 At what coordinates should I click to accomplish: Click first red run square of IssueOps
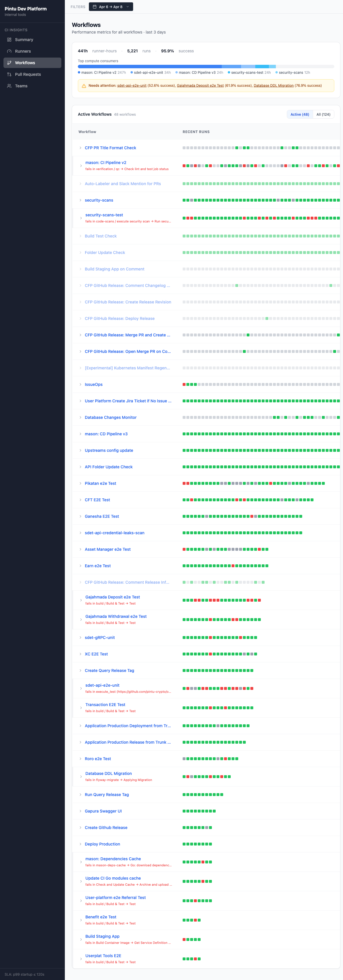click(184, 384)
